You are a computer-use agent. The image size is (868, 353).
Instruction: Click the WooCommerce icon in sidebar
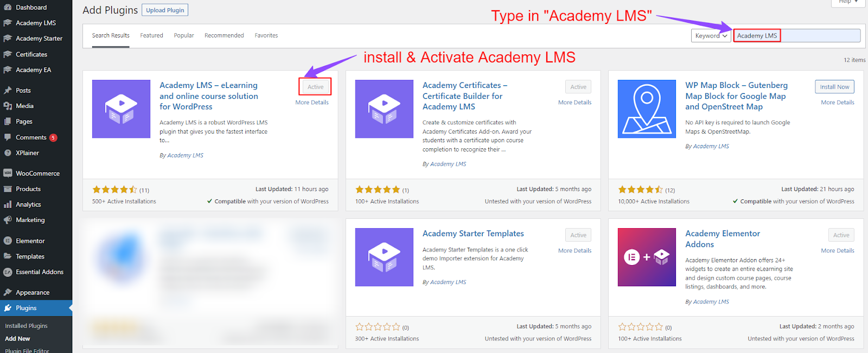point(8,173)
